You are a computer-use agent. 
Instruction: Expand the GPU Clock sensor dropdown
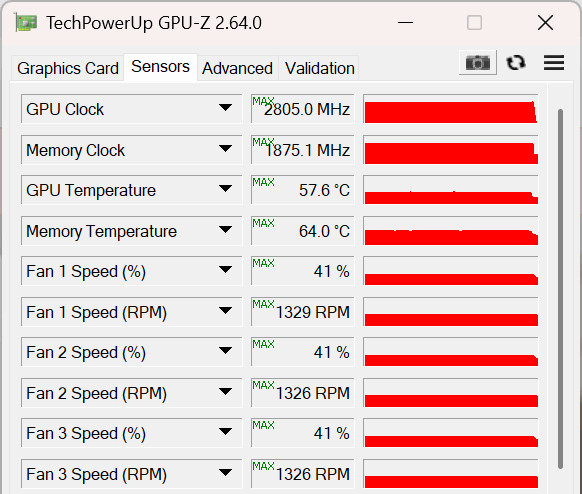click(x=225, y=108)
